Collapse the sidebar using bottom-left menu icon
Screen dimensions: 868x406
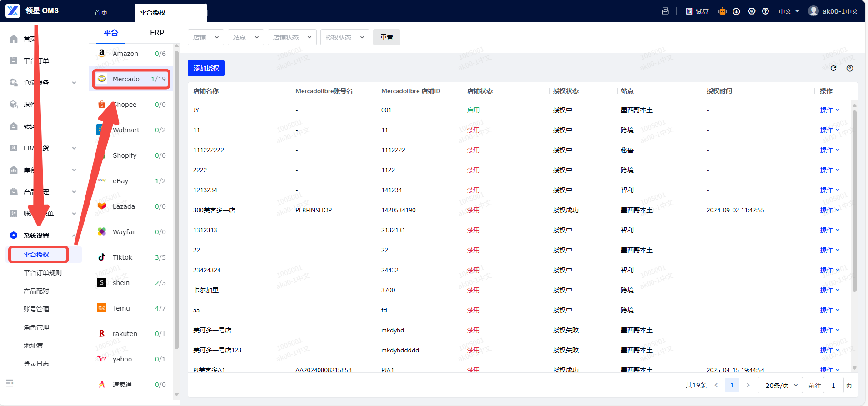[10, 383]
